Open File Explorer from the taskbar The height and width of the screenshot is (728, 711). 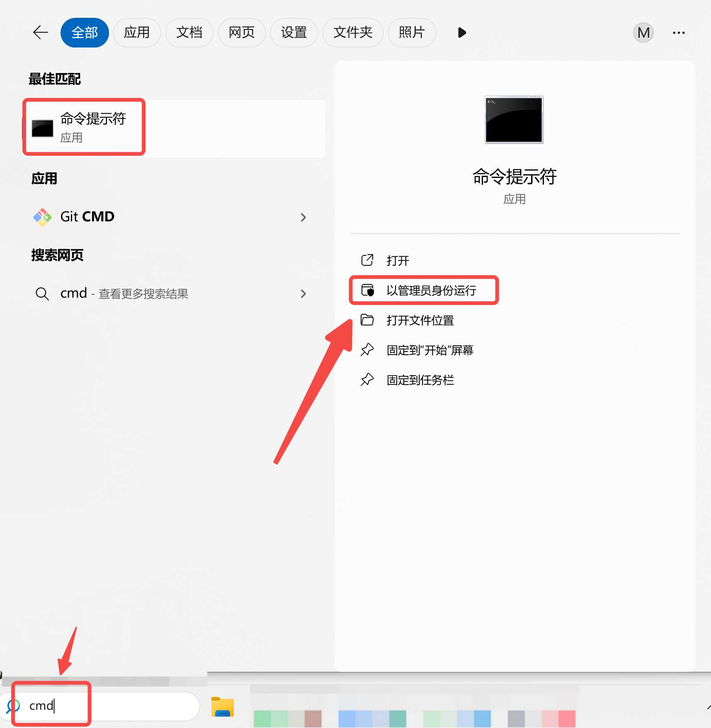(x=223, y=707)
